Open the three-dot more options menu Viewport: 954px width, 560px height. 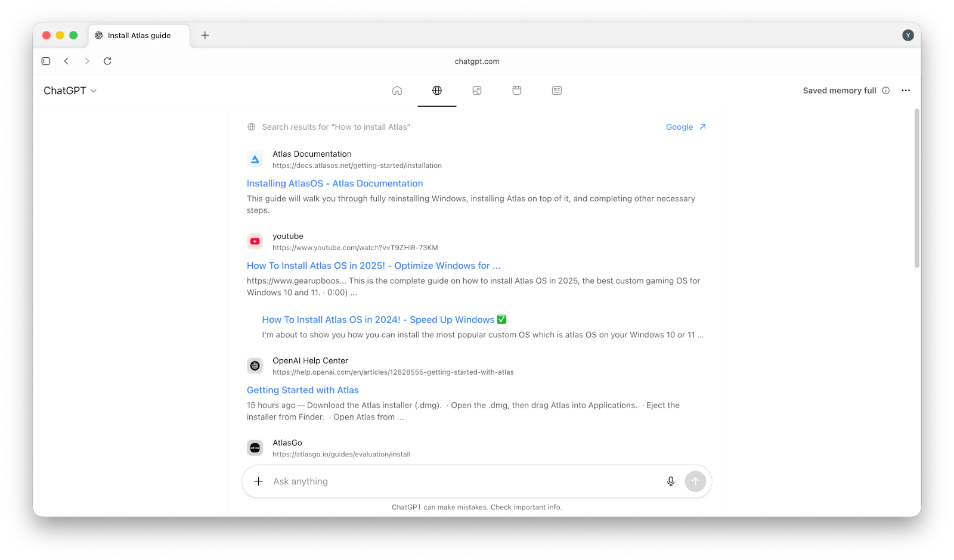[906, 91]
